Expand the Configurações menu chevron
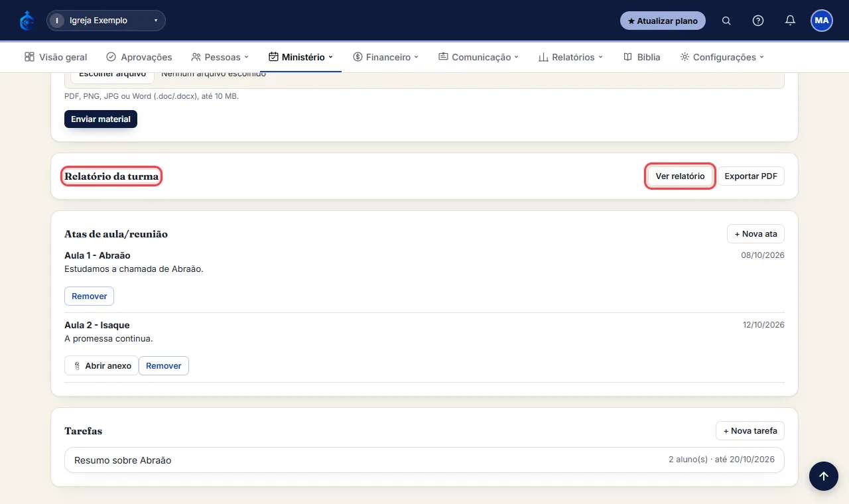The image size is (849, 504). pos(762,57)
